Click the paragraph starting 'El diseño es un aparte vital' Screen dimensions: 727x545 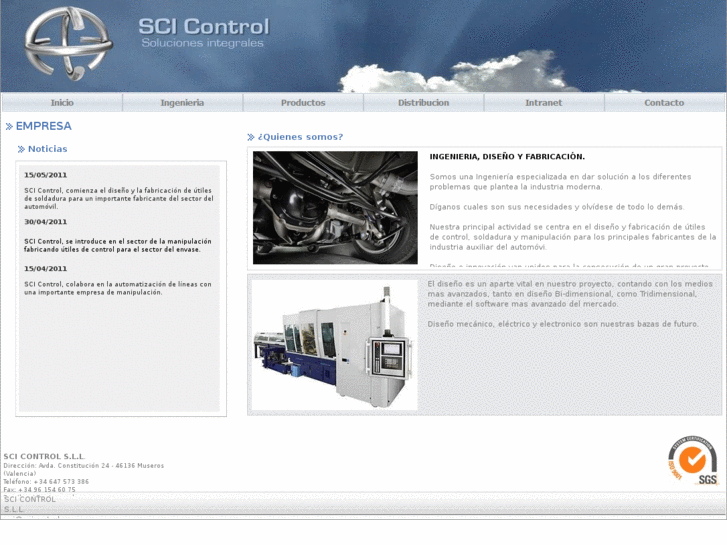pos(570,294)
